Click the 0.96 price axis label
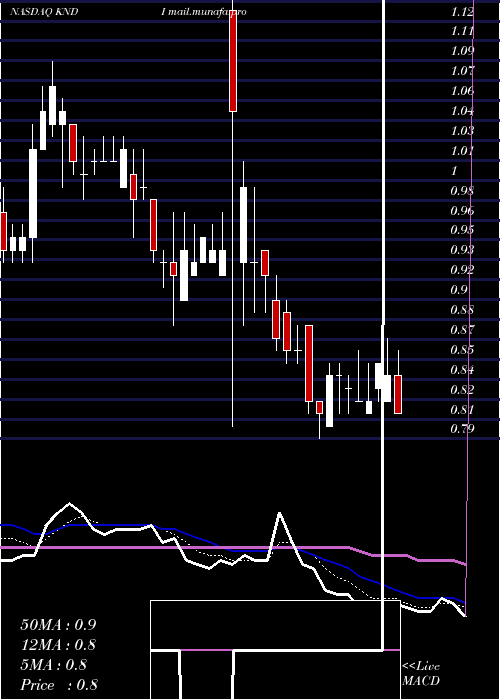This screenshot has width=500, height=700. click(x=462, y=211)
